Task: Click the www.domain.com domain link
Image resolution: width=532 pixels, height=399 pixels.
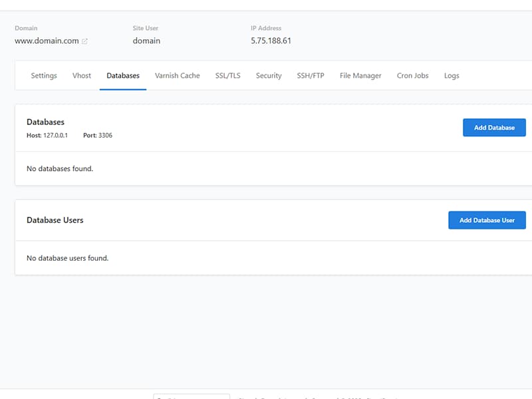Action: point(47,41)
